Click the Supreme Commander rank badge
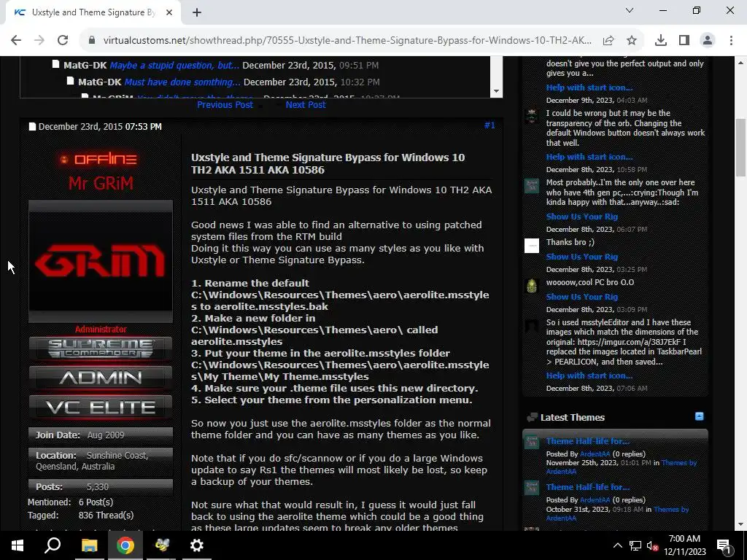The height and width of the screenshot is (560, 747). pos(101,349)
